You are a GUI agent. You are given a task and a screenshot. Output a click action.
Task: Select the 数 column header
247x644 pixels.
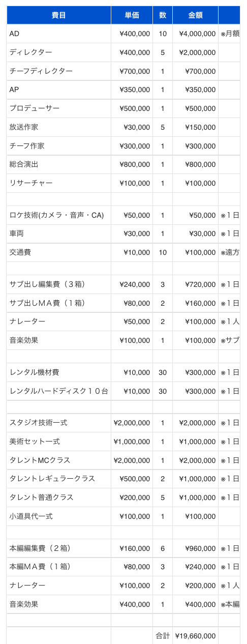[x=163, y=15]
